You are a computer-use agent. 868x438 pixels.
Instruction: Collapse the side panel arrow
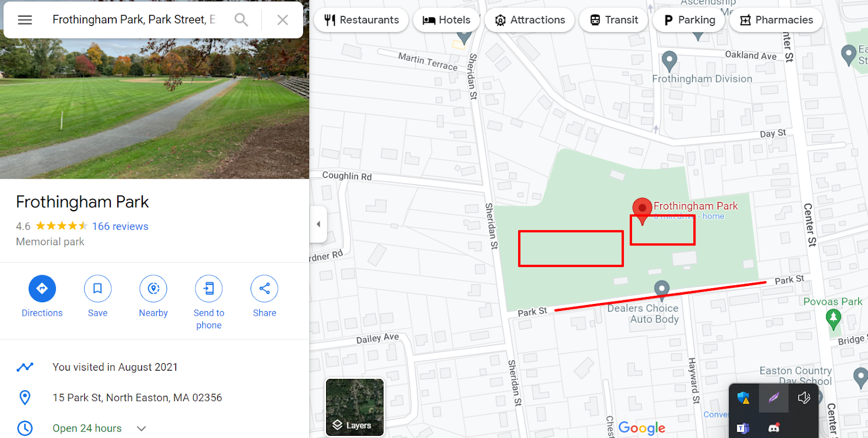(318, 224)
